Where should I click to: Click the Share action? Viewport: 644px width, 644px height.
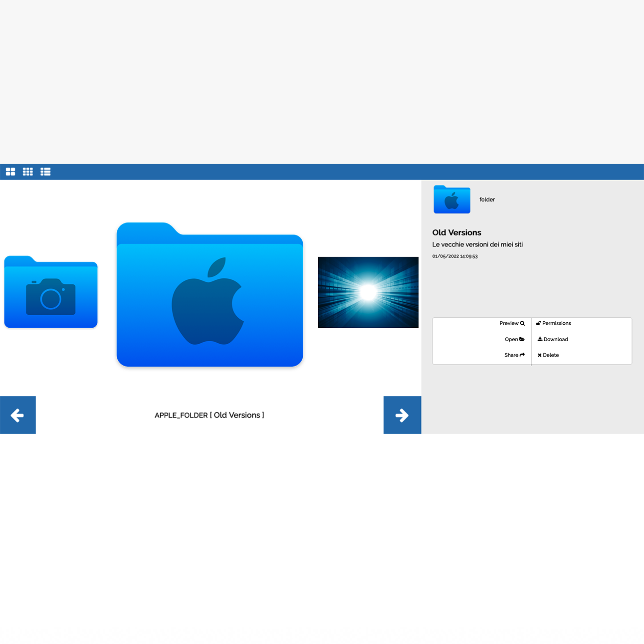[514, 355]
